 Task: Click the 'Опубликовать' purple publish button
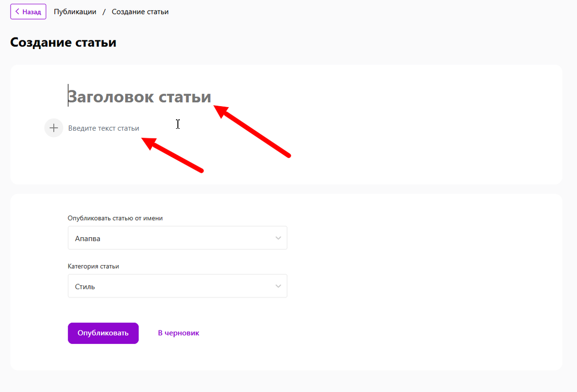(103, 333)
